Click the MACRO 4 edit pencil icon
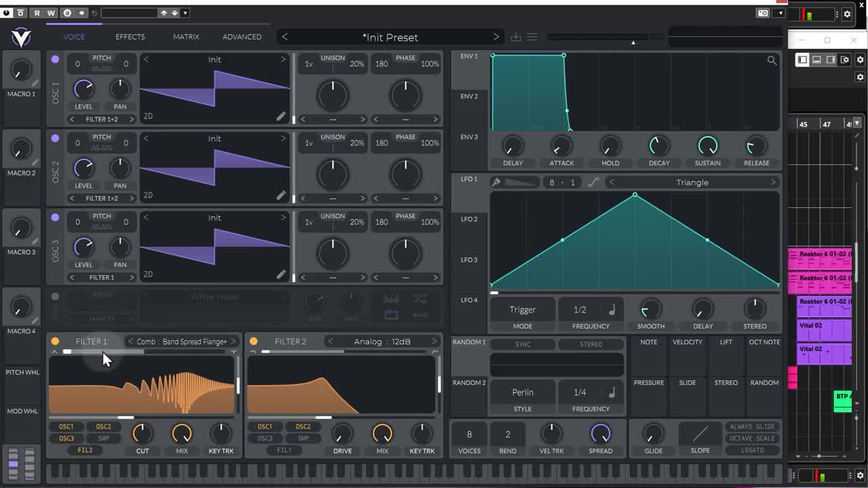 (x=35, y=321)
